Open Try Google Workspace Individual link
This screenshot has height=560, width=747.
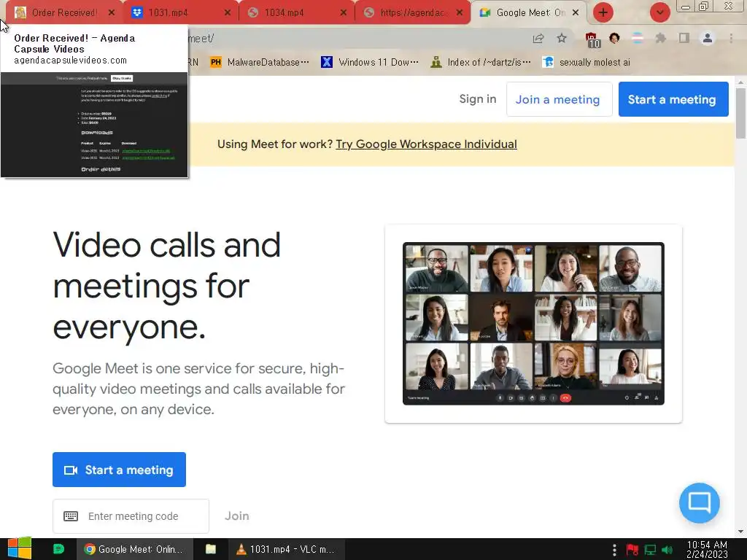426,144
